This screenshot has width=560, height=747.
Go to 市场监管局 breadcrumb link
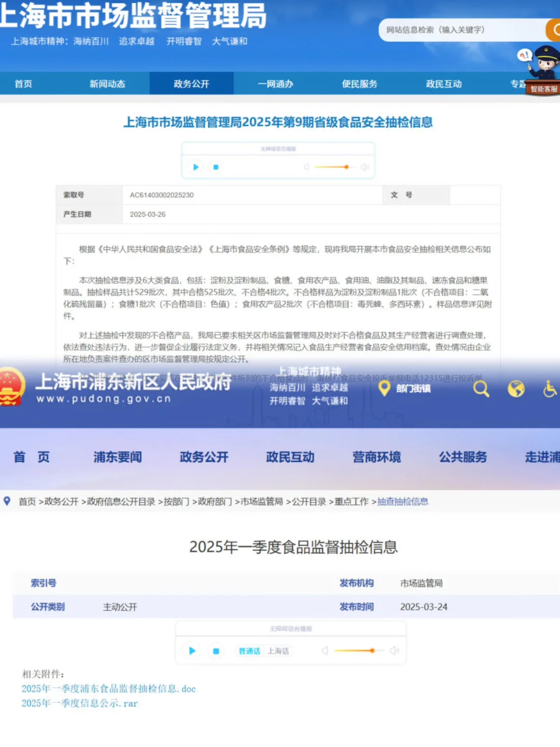pos(262,502)
